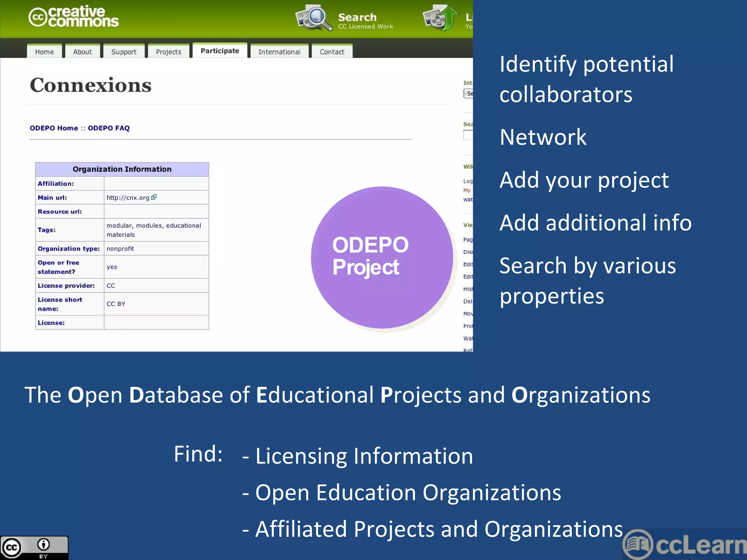747x560 pixels.
Task: Open the ODEPO FAQ link
Action: pos(109,128)
